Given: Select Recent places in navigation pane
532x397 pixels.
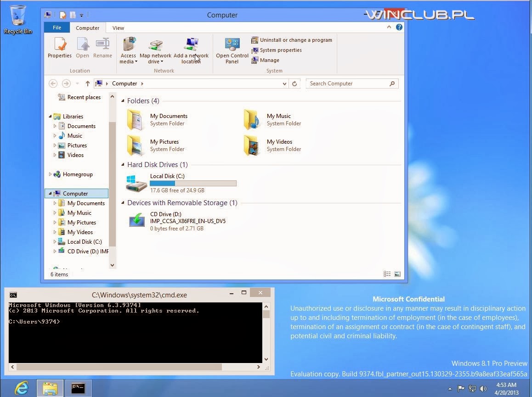Looking at the screenshot, I should coord(80,97).
